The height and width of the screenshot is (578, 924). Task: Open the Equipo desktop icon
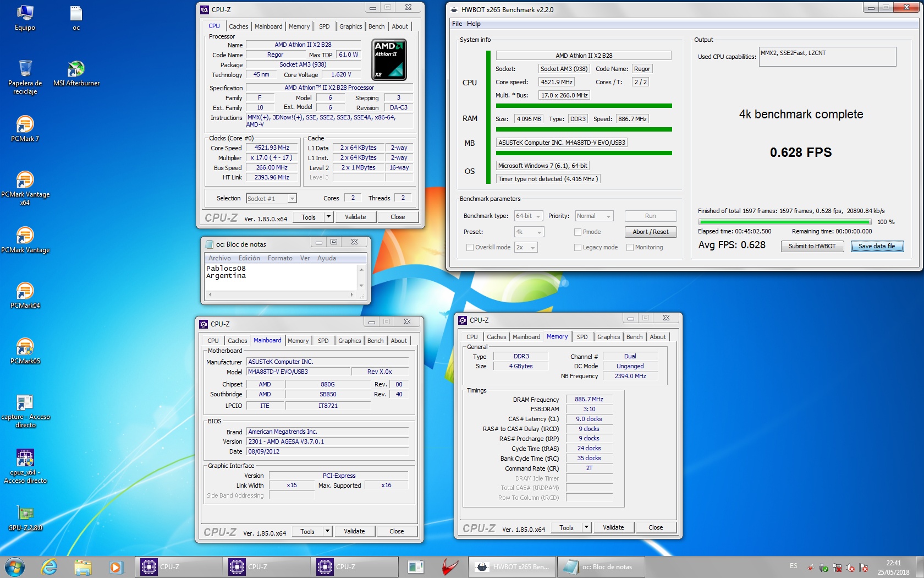coord(25,18)
